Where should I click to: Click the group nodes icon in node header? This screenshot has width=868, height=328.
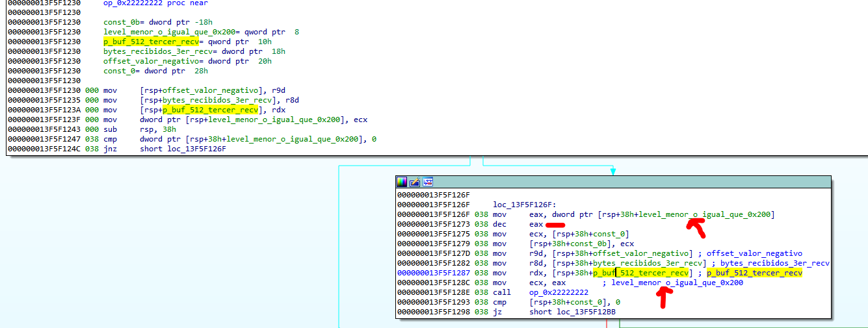point(427,182)
